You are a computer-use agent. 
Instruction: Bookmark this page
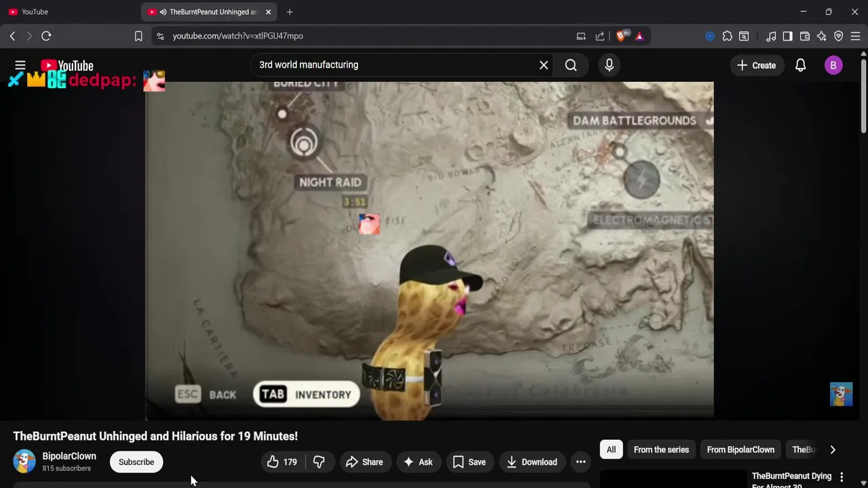[x=138, y=36]
